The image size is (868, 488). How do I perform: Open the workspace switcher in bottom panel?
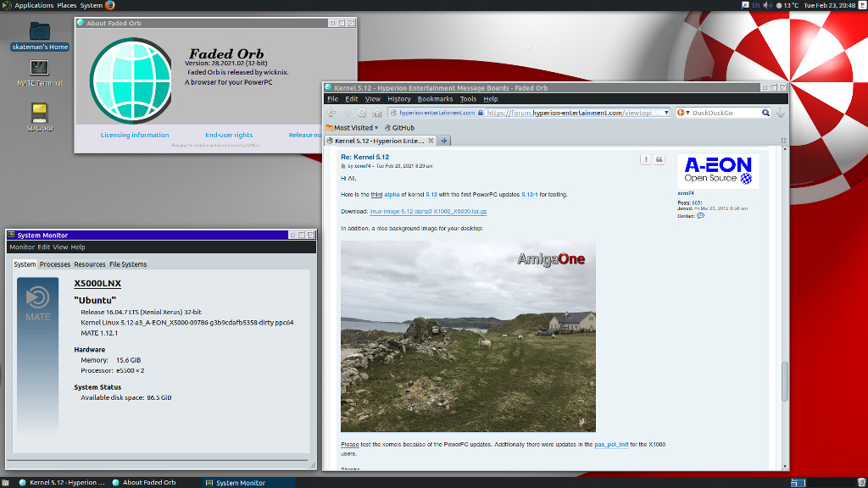(x=798, y=482)
